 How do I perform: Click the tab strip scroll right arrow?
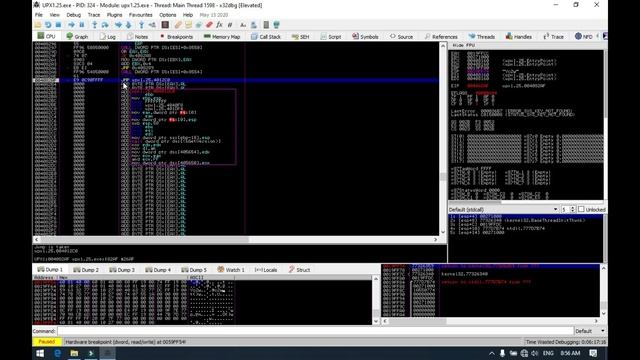point(605,36)
